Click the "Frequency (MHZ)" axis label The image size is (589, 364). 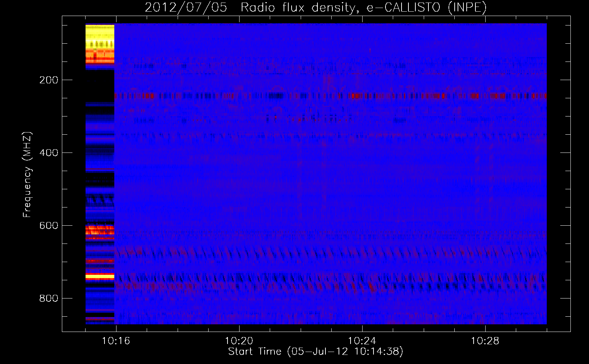click(x=27, y=175)
